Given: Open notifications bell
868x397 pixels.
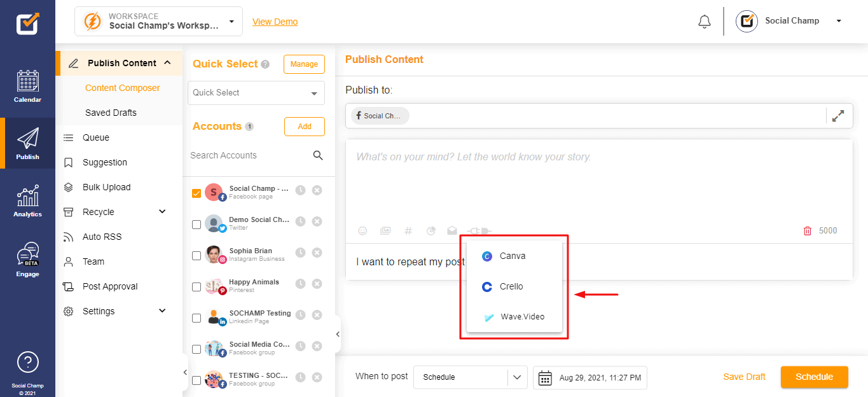Looking at the screenshot, I should (704, 22).
